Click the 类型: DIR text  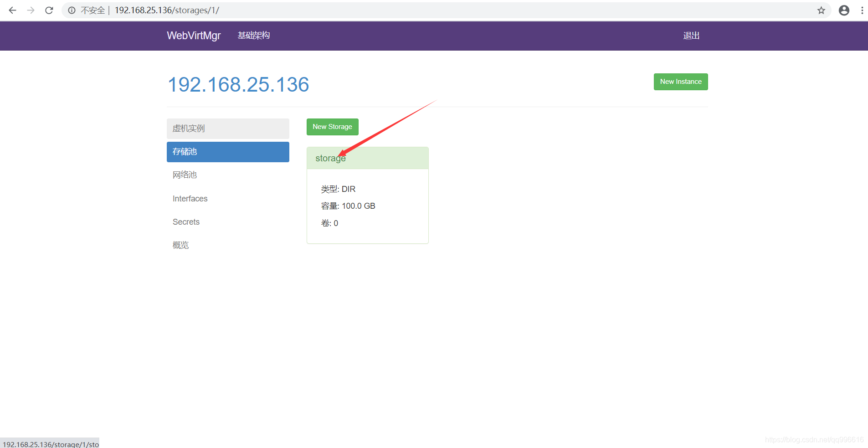pyautogui.click(x=338, y=189)
